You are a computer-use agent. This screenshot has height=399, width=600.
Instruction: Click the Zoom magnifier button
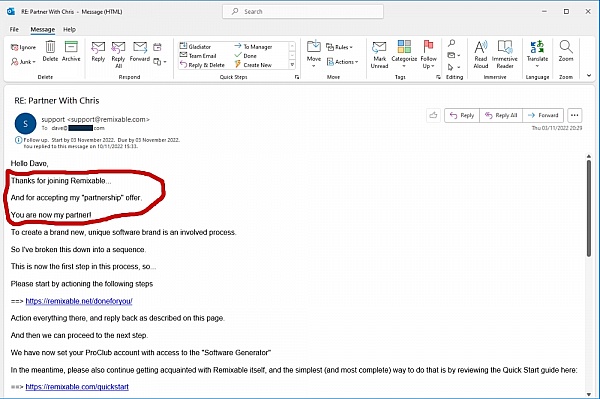point(566,51)
